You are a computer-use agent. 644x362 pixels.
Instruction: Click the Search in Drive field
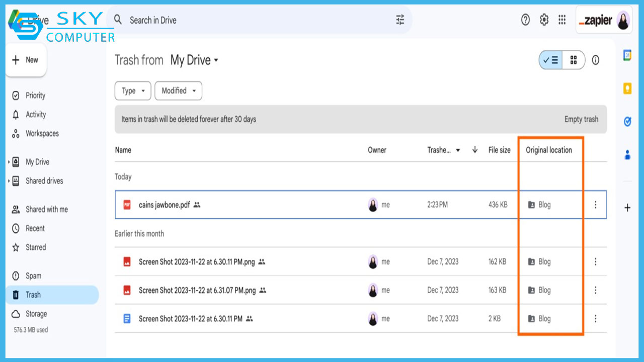(252, 20)
